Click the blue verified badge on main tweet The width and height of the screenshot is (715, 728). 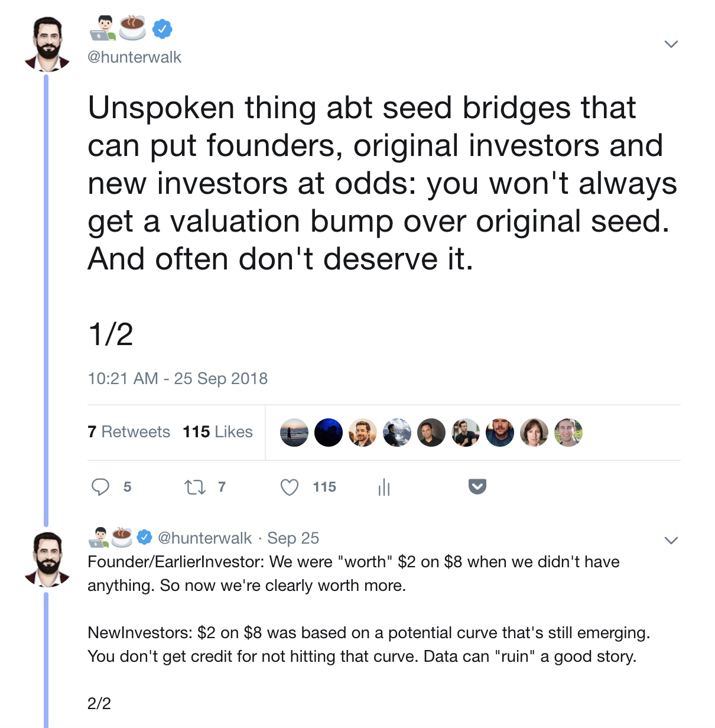pyautogui.click(x=162, y=28)
